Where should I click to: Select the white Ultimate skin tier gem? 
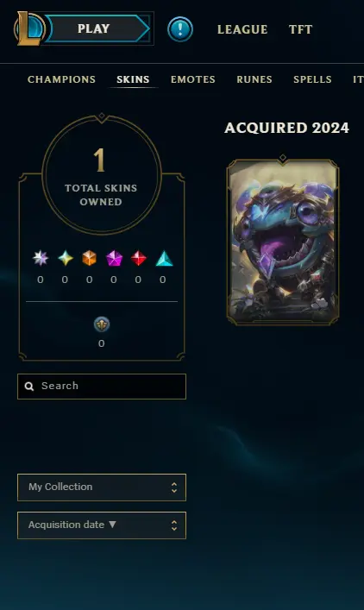(x=41, y=258)
